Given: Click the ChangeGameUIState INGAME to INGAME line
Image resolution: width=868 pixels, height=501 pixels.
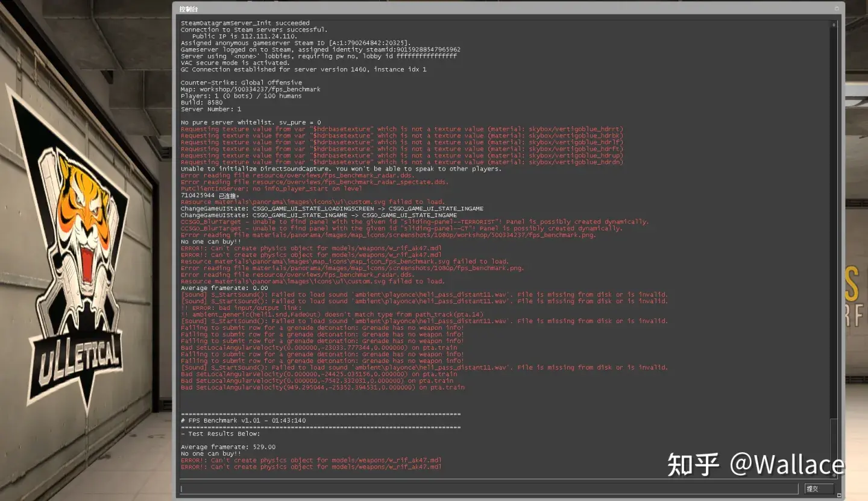Looking at the screenshot, I should pyautogui.click(x=319, y=215).
